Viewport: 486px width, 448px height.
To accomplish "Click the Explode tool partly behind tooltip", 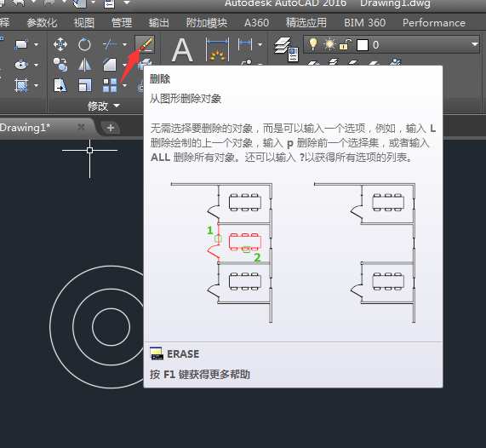I will [x=145, y=63].
